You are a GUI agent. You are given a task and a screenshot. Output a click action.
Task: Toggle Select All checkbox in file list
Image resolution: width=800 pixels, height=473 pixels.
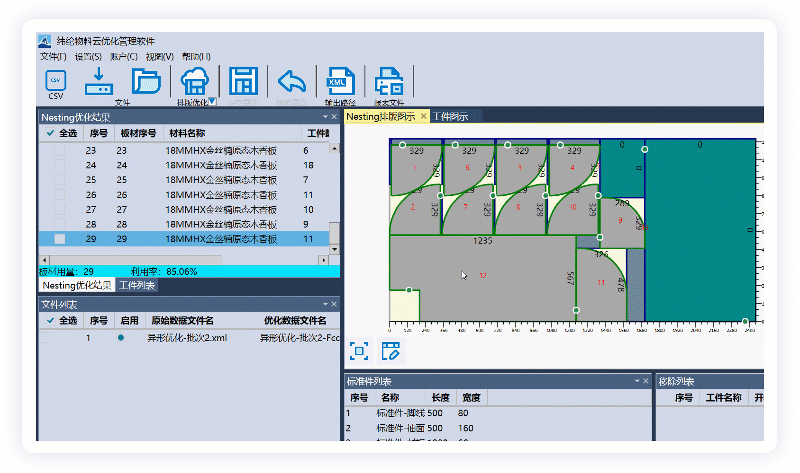pyautogui.click(x=51, y=321)
